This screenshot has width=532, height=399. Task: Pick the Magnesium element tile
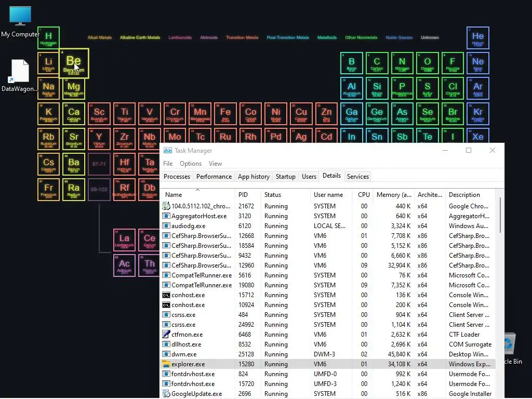pos(74,88)
